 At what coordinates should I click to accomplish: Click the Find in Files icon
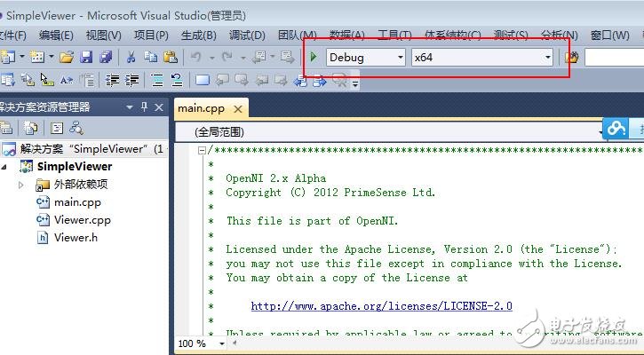571,57
